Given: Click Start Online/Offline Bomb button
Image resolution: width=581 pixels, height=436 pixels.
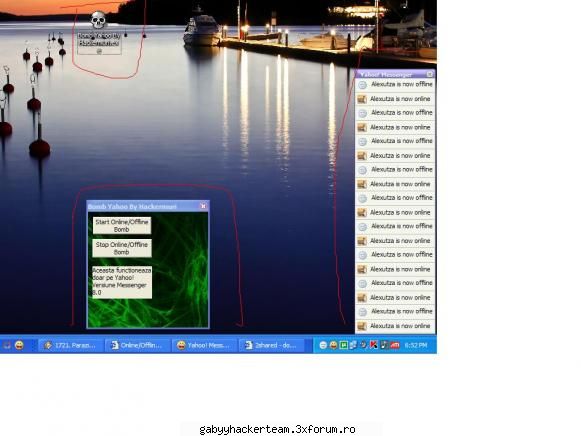Looking at the screenshot, I should click(x=122, y=226).
